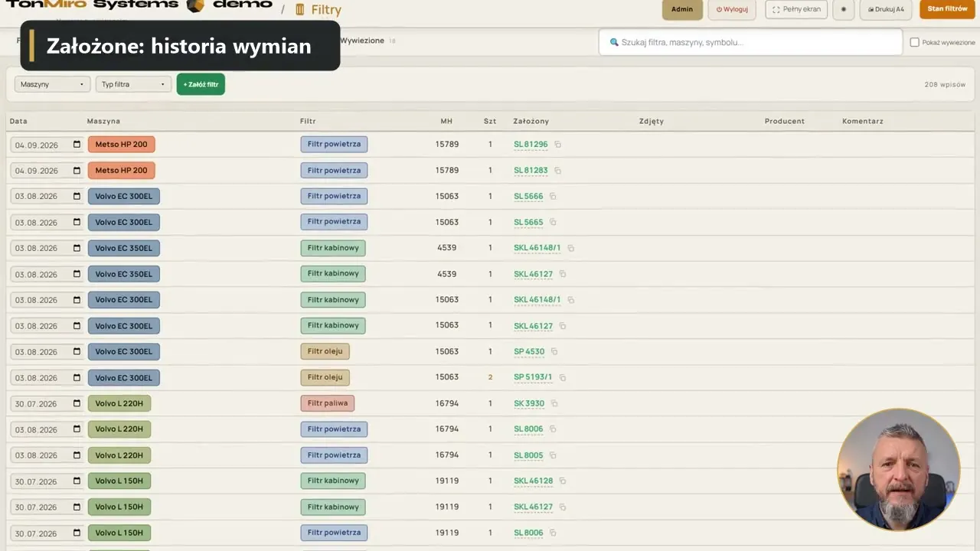Click the Admin button
The image size is (980, 551).
tap(682, 9)
